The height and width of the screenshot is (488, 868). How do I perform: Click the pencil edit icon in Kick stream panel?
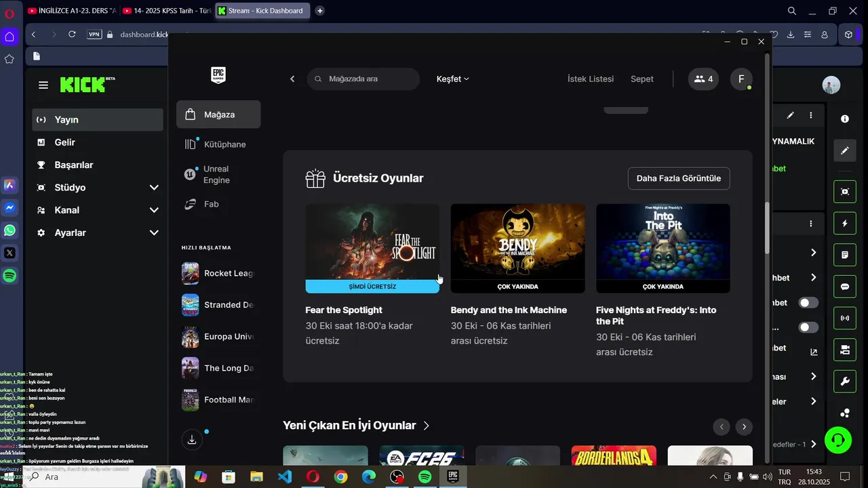coord(791,116)
